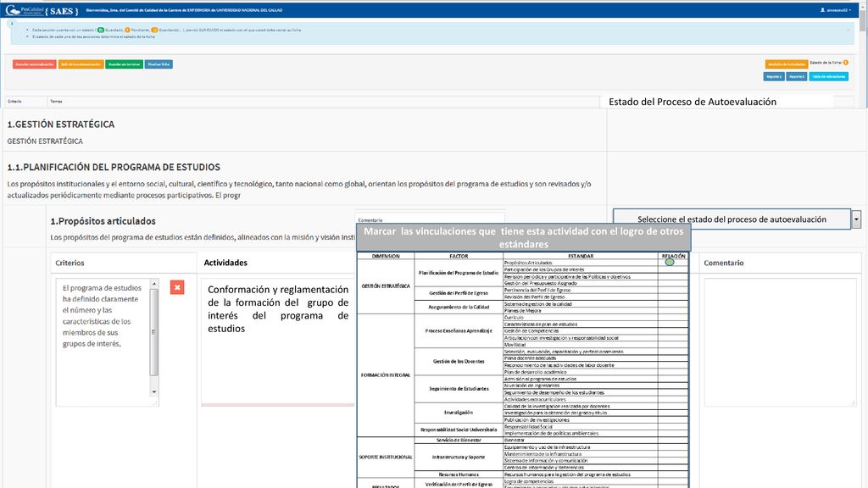This screenshot has height=488, width=868.
Task: Click the green Guardado status badge
Action: click(x=101, y=30)
